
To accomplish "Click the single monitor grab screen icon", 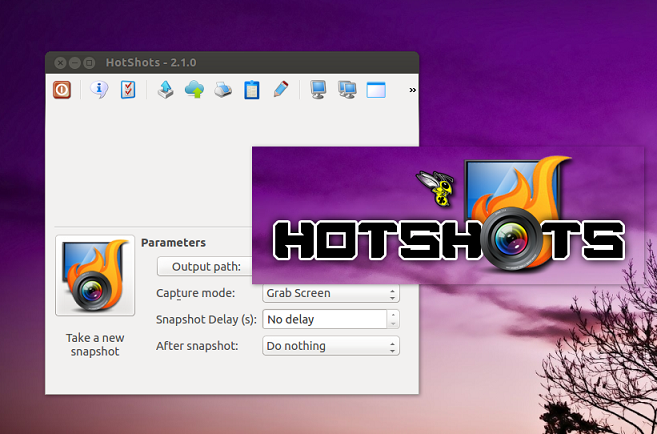I will click(318, 90).
